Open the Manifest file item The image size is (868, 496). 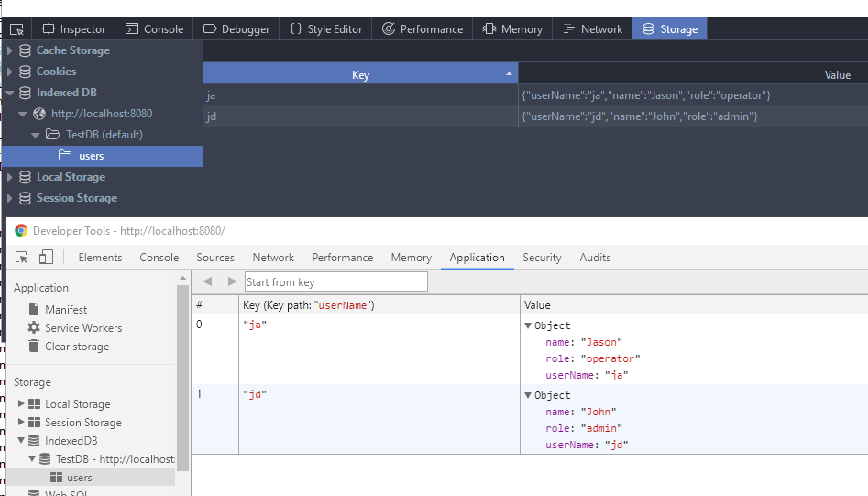[x=65, y=310]
